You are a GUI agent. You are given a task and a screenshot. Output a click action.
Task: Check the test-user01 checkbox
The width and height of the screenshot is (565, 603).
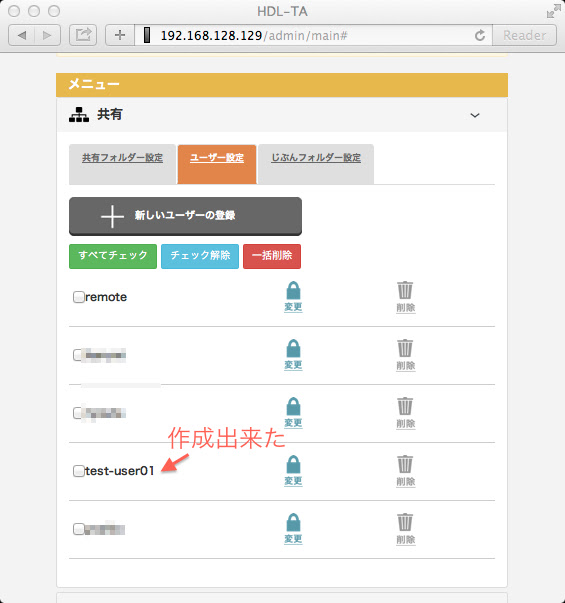pos(78,471)
